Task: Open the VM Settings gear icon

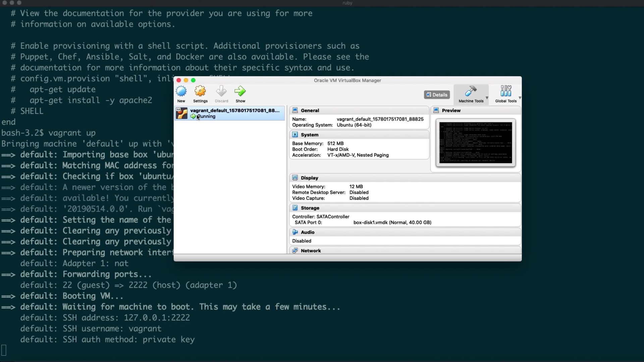Action: pyautogui.click(x=200, y=92)
